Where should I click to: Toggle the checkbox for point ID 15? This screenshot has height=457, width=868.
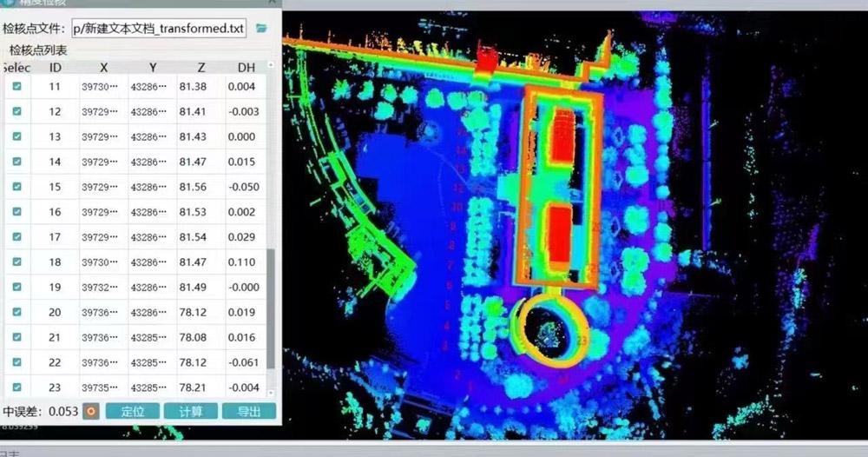(17, 187)
